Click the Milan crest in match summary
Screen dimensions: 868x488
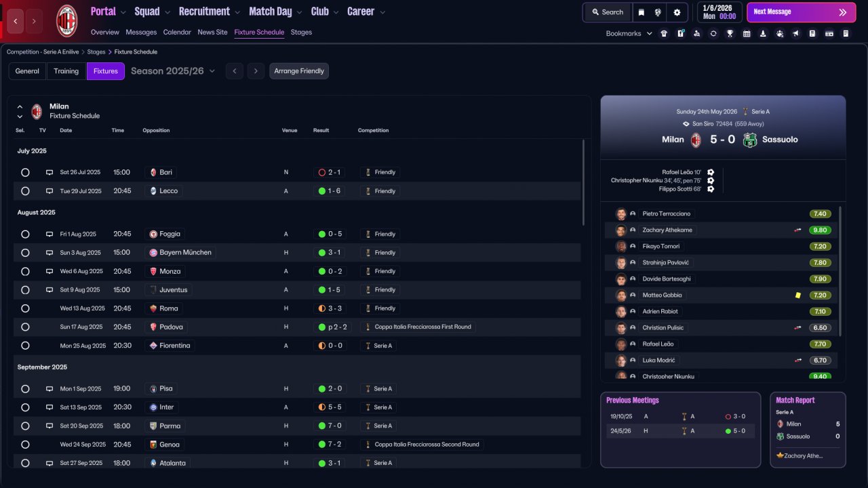[x=696, y=140]
